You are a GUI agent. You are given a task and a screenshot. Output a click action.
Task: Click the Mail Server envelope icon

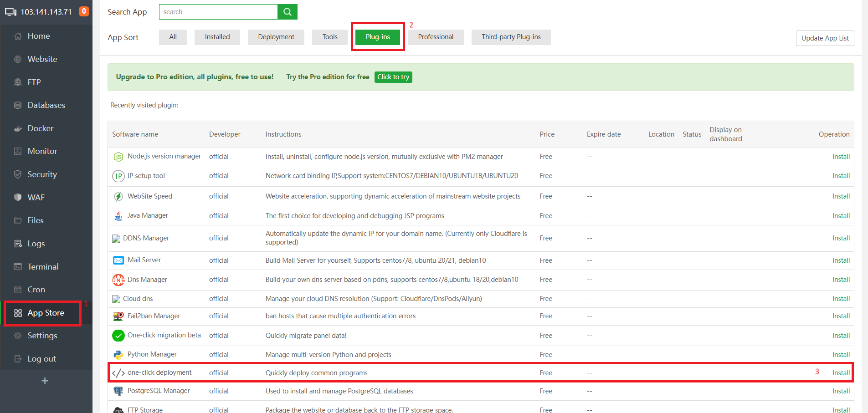click(118, 260)
